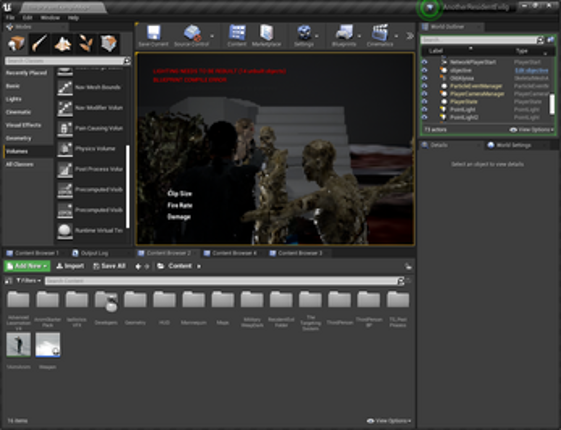The height and width of the screenshot is (430, 561).
Task: Select the Foliage mode icon
Action: click(86, 43)
